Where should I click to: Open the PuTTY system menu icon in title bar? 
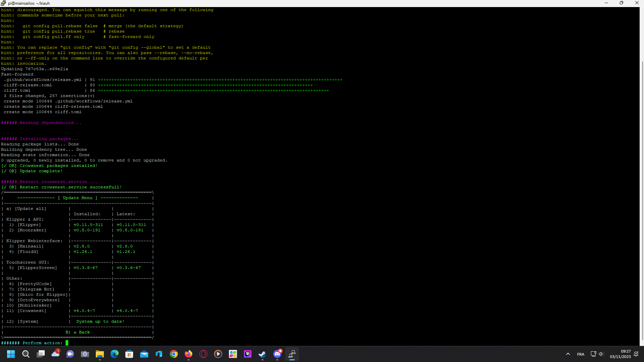3,3
